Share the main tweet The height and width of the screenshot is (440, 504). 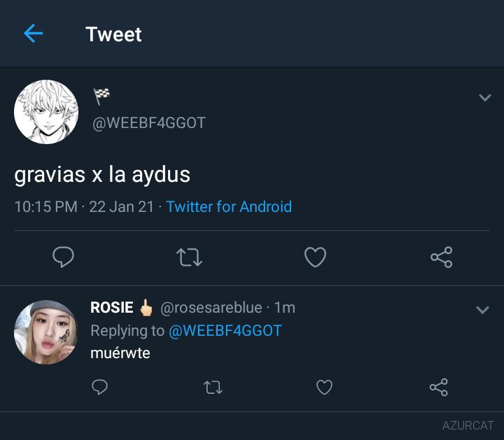pyautogui.click(x=442, y=257)
